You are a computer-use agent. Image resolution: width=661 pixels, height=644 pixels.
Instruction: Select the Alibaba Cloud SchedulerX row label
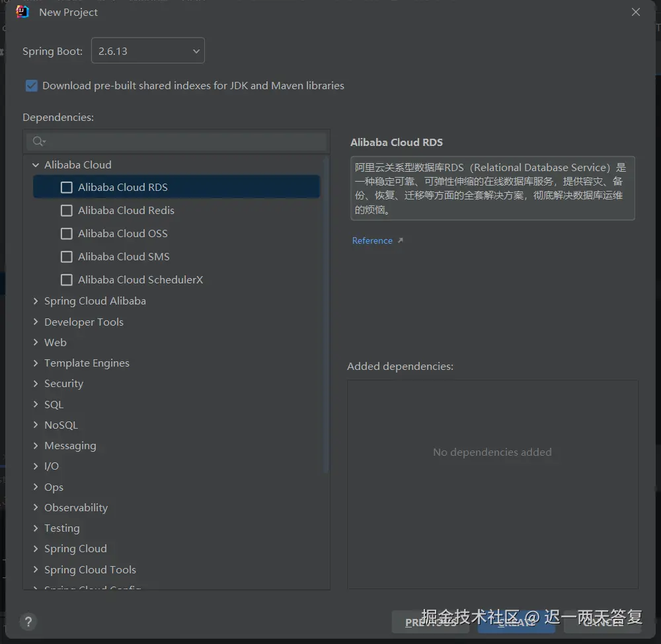140,280
